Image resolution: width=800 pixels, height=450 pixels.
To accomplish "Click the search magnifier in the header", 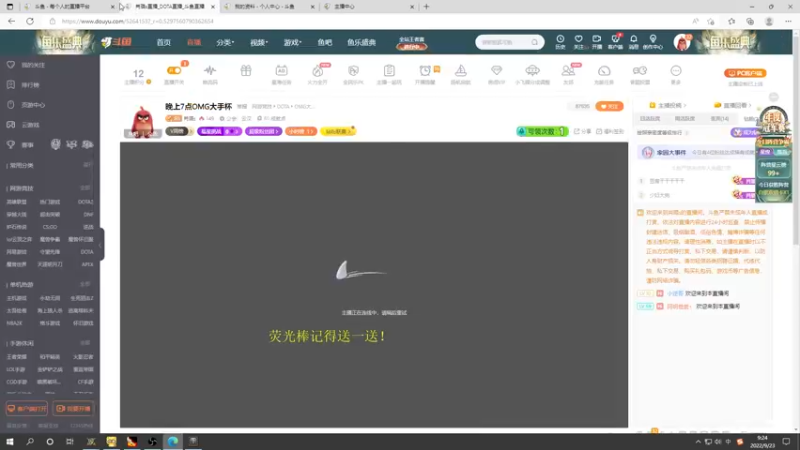I will (x=534, y=42).
